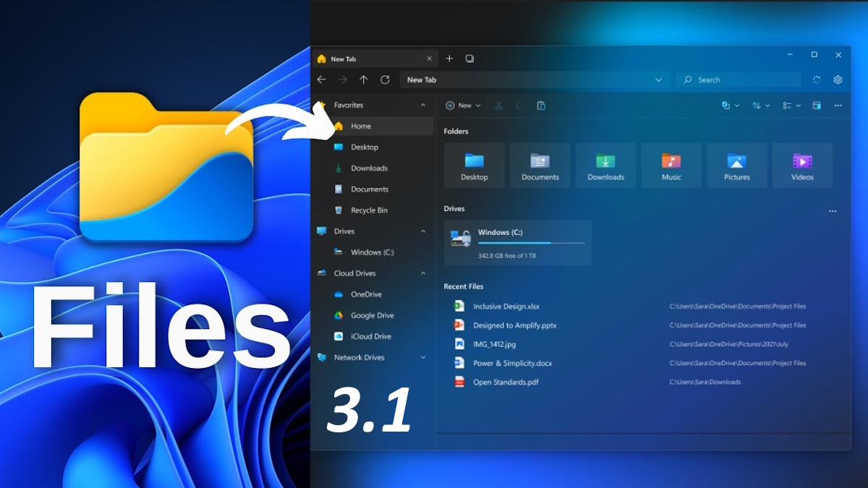
Task: Open the Pictures folder tile
Action: [737, 166]
